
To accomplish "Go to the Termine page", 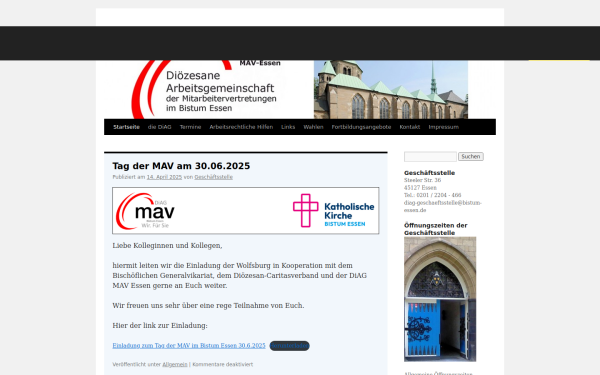I will [190, 127].
